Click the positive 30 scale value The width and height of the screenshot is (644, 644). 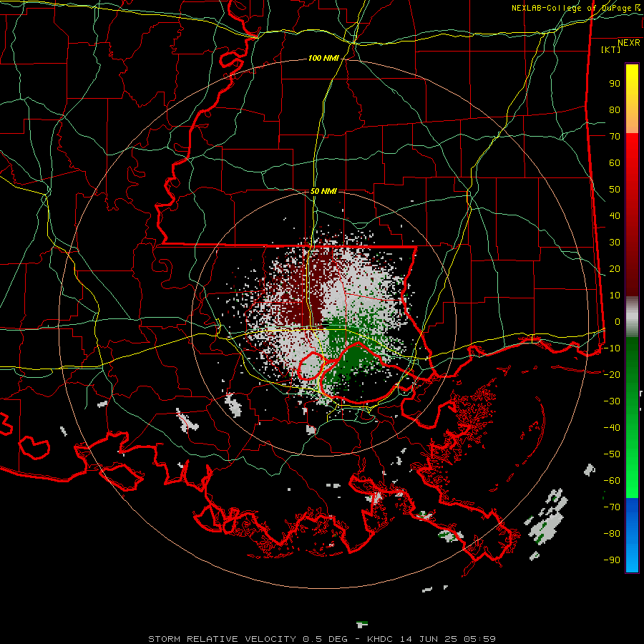point(615,243)
